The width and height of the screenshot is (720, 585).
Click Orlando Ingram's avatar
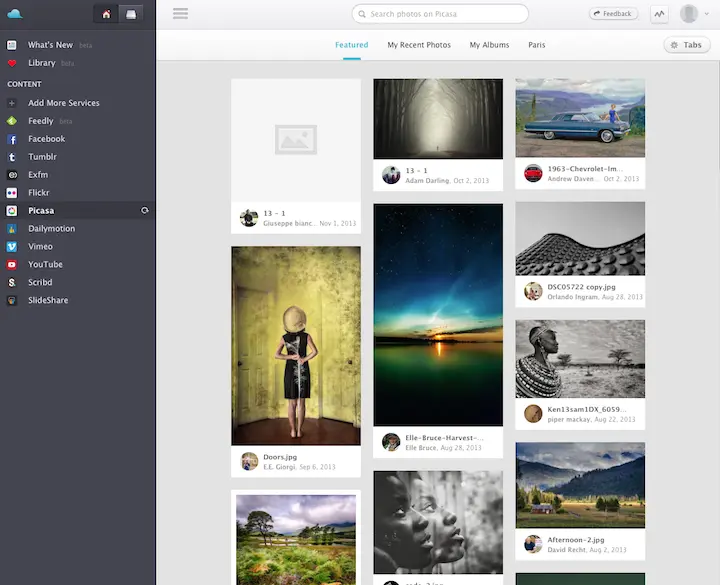pos(533,291)
